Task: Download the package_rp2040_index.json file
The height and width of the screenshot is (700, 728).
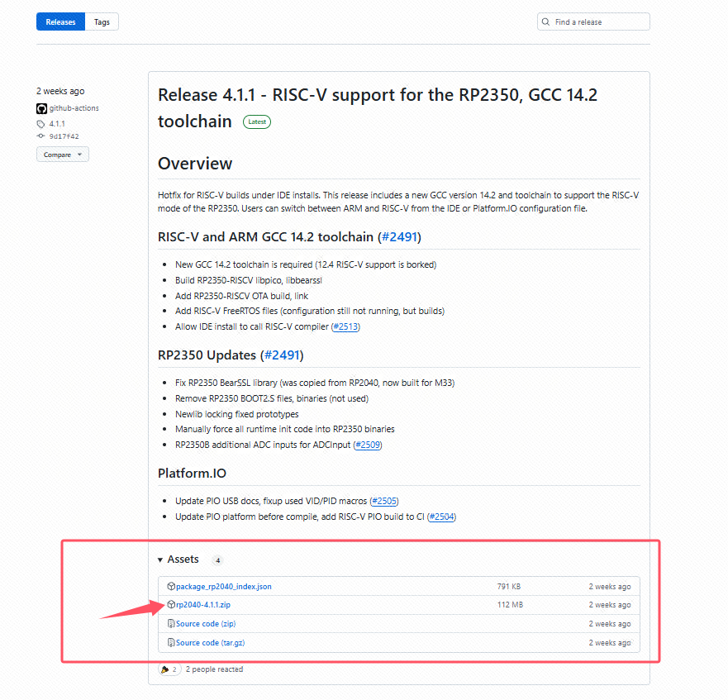Action: click(x=223, y=587)
